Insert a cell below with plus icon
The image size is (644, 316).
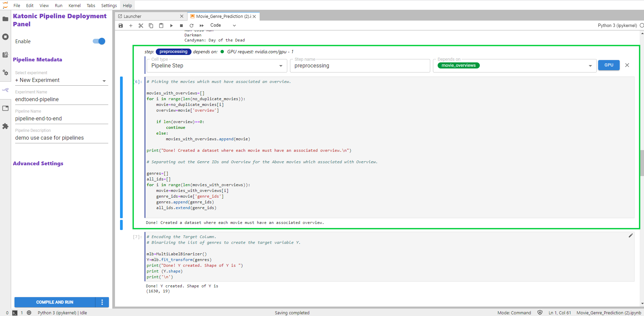pos(131,26)
